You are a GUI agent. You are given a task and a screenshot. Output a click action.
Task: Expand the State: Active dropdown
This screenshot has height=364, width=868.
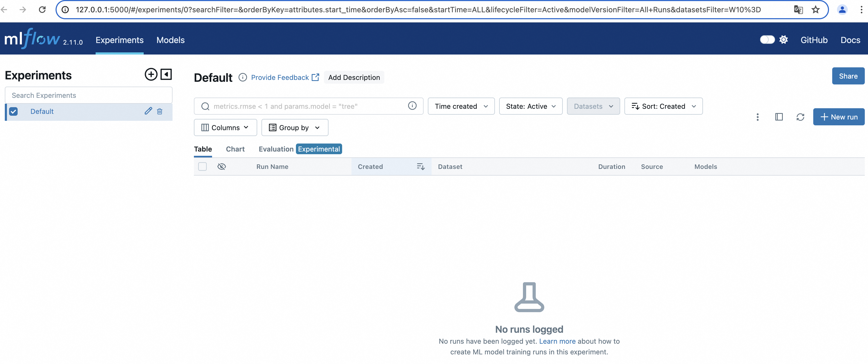(530, 106)
